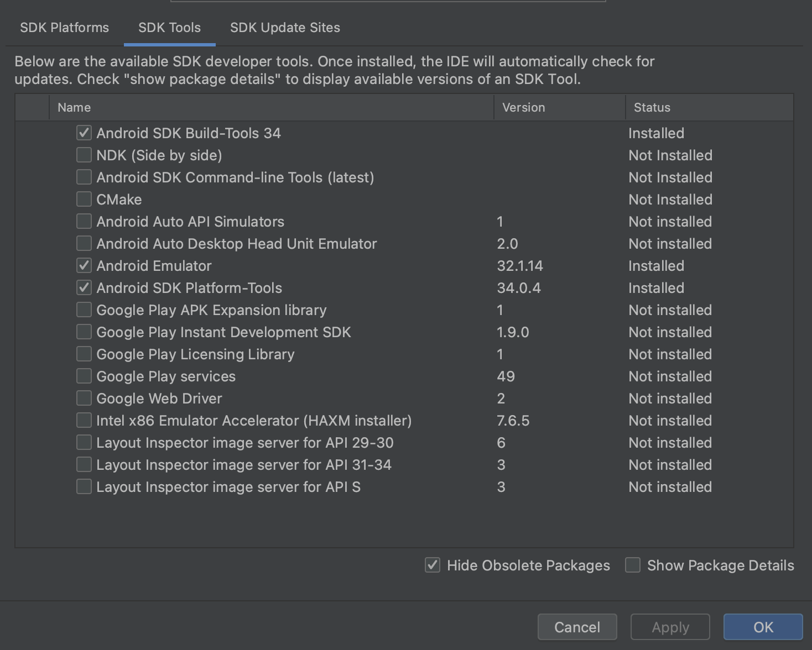Enable Android SDK Command-line Tools (latest)
The height and width of the screenshot is (650, 812).
(x=84, y=177)
